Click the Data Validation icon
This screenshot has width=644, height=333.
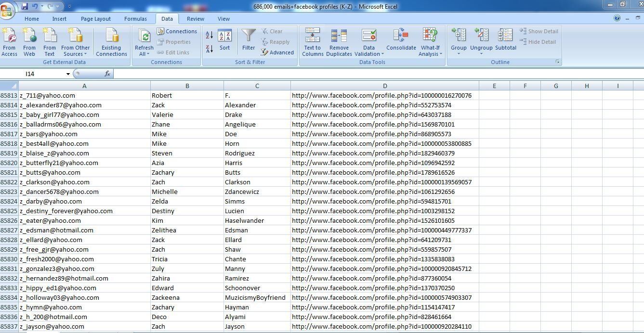tap(369, 36)
